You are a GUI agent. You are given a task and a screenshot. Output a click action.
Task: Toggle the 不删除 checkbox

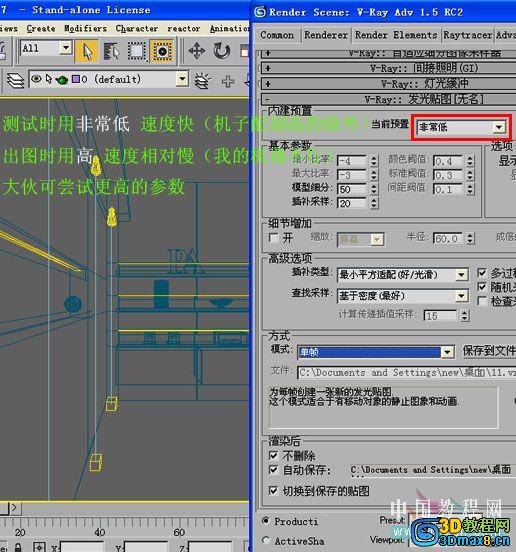[273, 456]
